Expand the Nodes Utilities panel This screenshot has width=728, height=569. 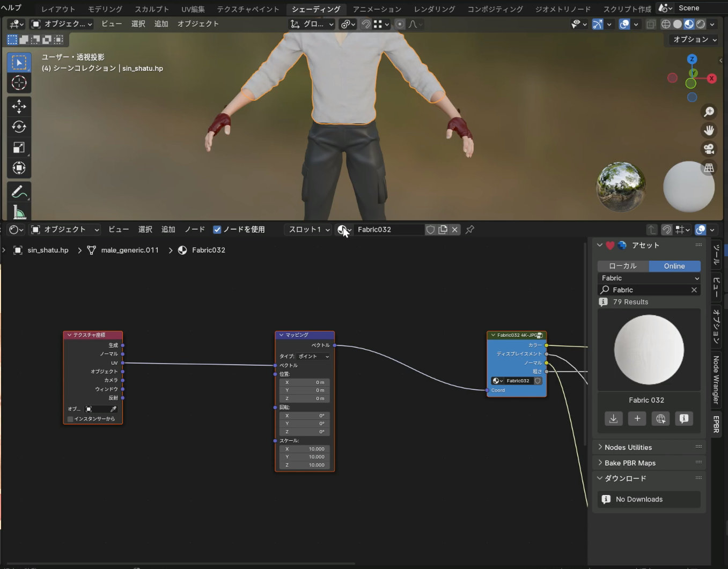[628, 447]
